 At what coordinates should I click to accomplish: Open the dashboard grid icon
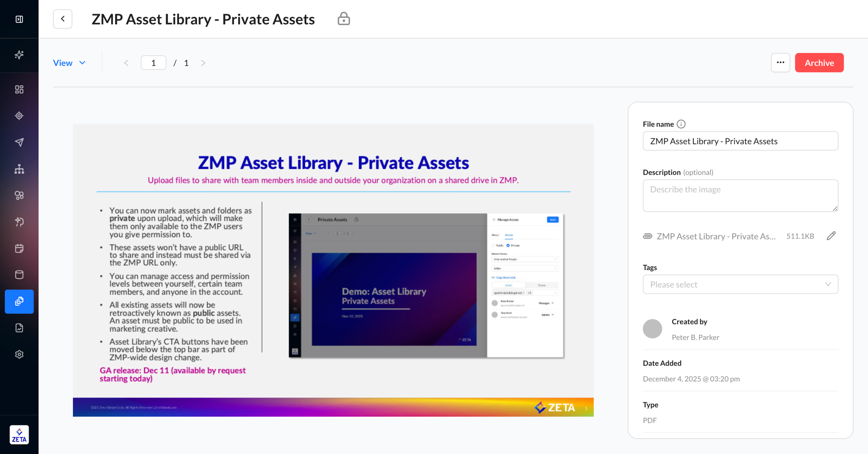[19, 89]
